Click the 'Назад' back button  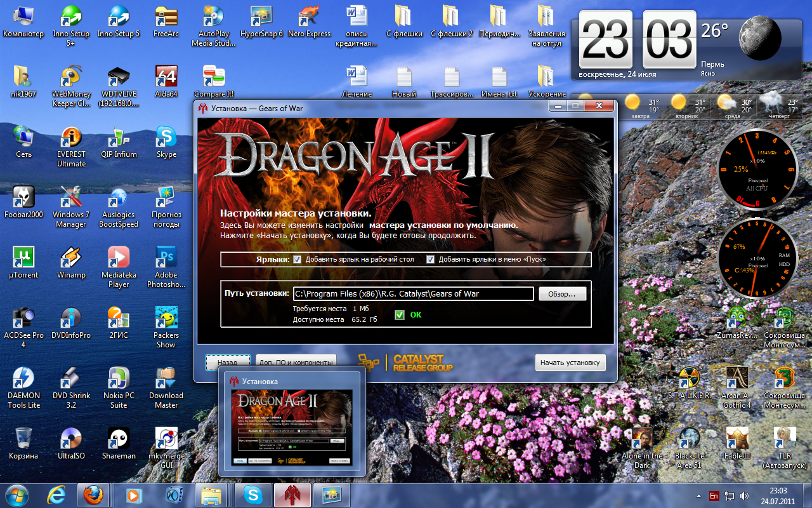(228, 363)
